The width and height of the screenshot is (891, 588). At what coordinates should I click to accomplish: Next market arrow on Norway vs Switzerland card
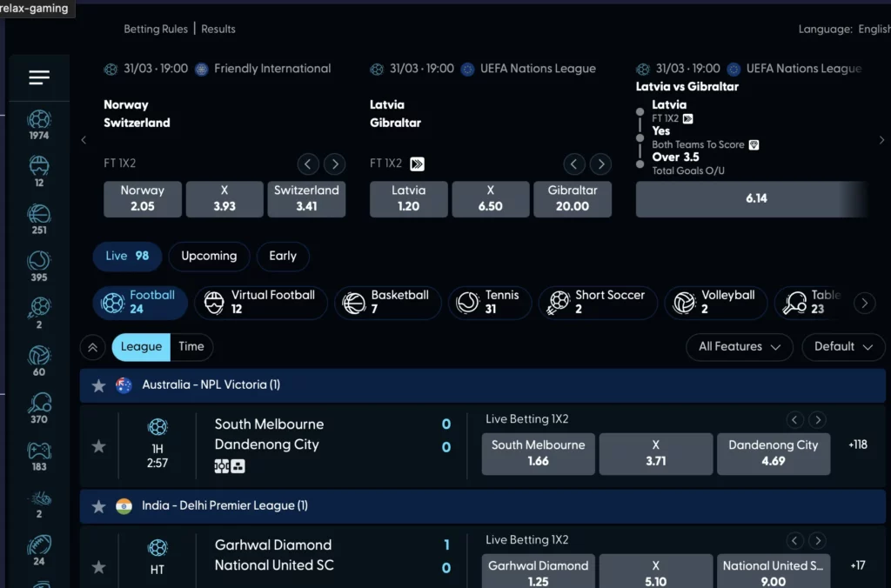pyautogui.click(x=335, y=164)
